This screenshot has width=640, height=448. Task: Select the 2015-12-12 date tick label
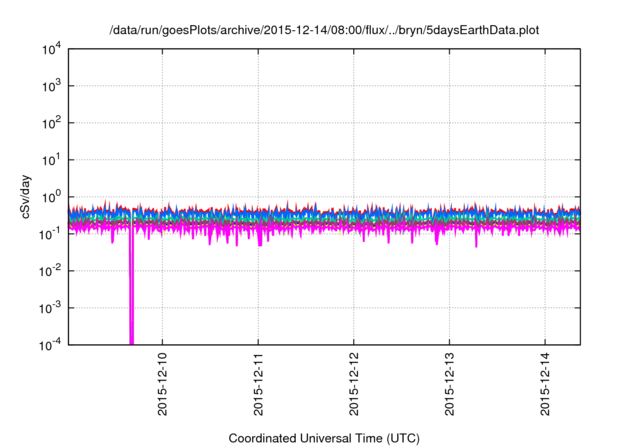point(353,384)
